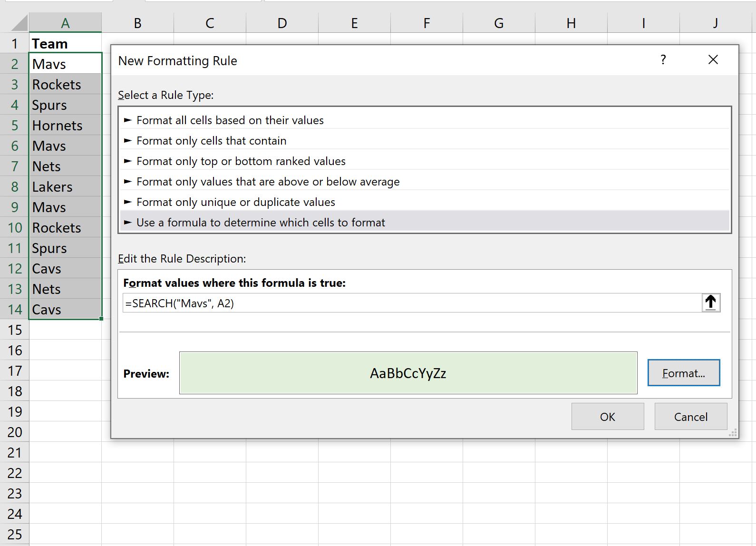756x546 pixels.
Task: Cancel the formatting rule dialog
Action: tap(691, 417)
